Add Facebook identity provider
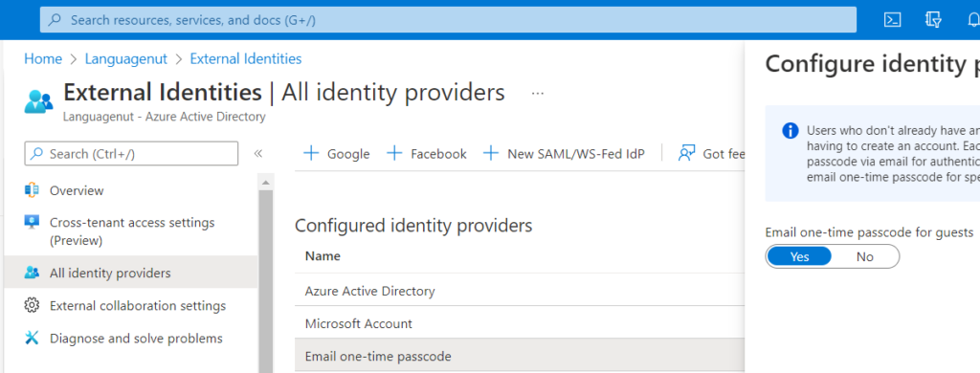The image size is (980, 373). [427, 154]
